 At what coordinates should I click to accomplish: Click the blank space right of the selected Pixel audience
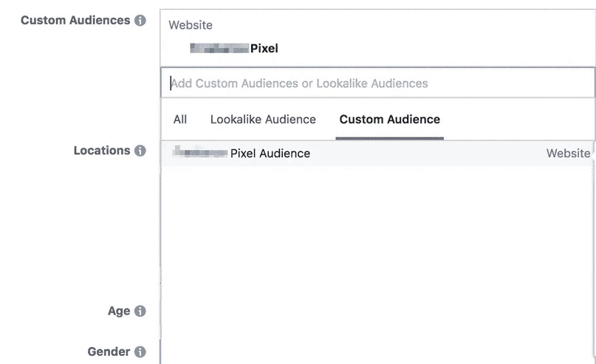click(435, 48)
